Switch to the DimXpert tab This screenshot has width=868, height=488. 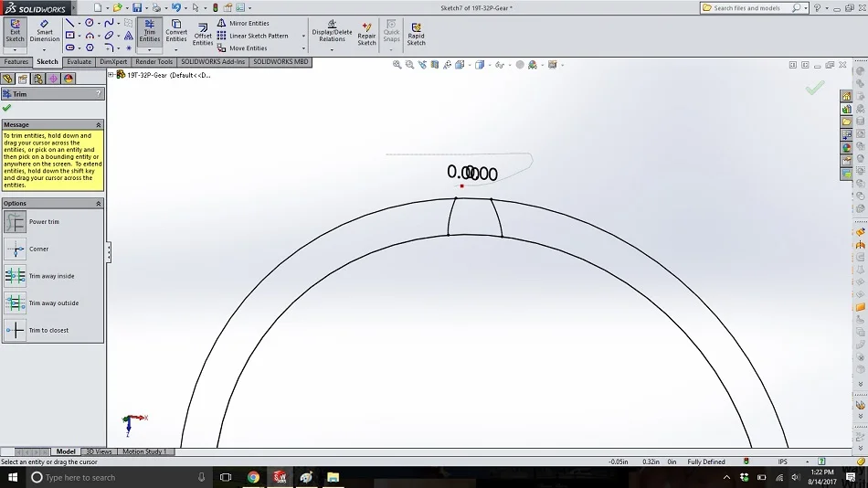[x=113, y=61]
